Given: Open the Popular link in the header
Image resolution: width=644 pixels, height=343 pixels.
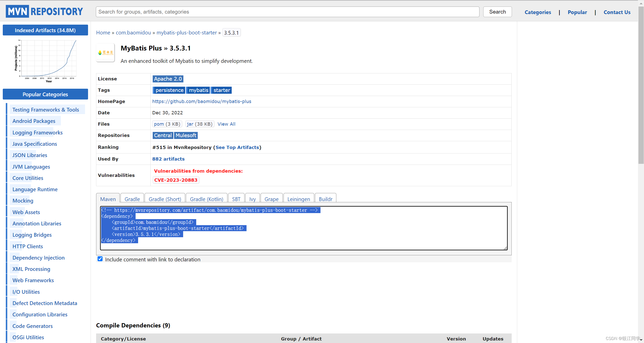Looking at the screenshot, I should 577,12.
